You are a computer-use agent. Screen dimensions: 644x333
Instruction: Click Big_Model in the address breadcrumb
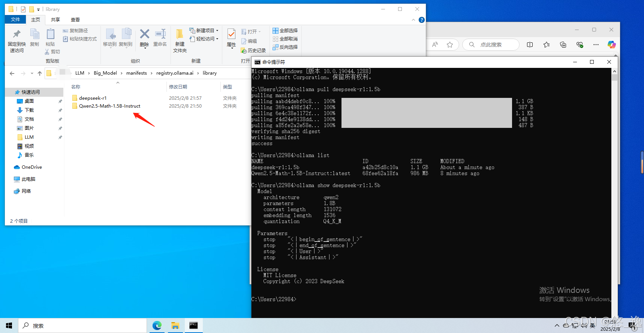tap(105, 73)
